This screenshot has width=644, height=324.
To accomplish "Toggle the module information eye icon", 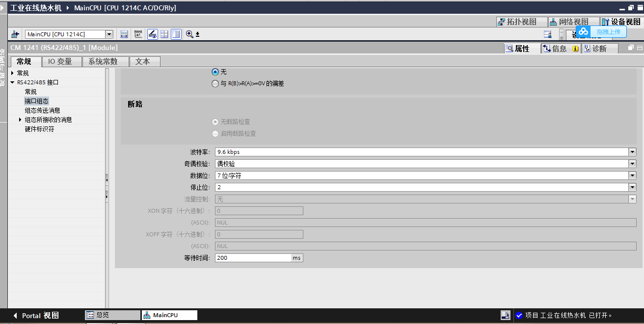I will coord(152,34).
